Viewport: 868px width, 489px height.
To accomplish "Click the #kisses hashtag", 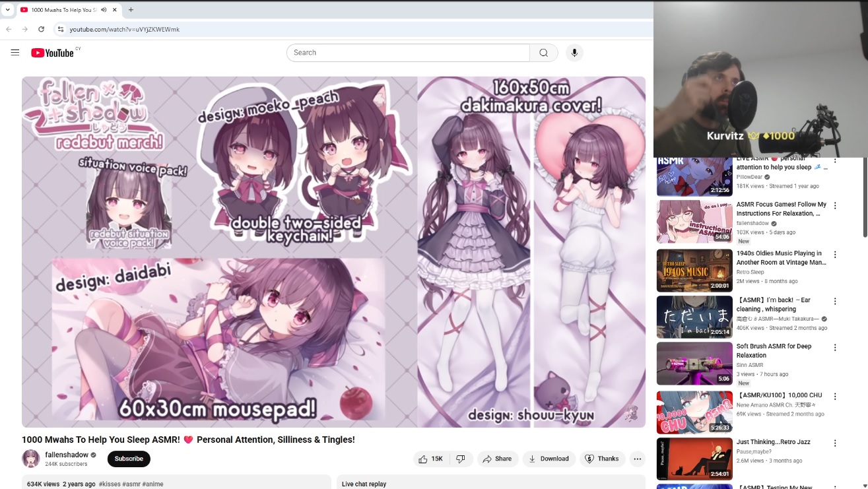I will point(110,484).
